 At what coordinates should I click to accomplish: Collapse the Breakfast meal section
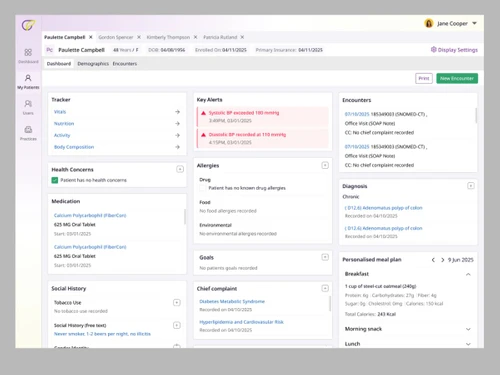[x=468, y=274]
